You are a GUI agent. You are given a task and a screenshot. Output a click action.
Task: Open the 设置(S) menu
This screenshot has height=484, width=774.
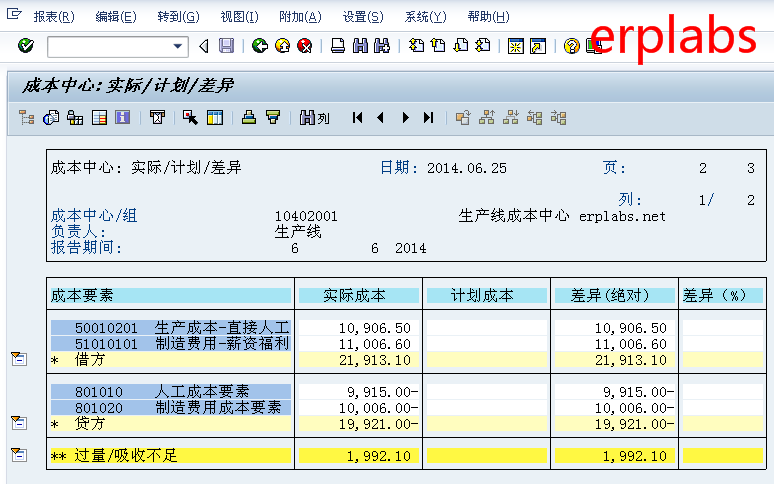363,17
